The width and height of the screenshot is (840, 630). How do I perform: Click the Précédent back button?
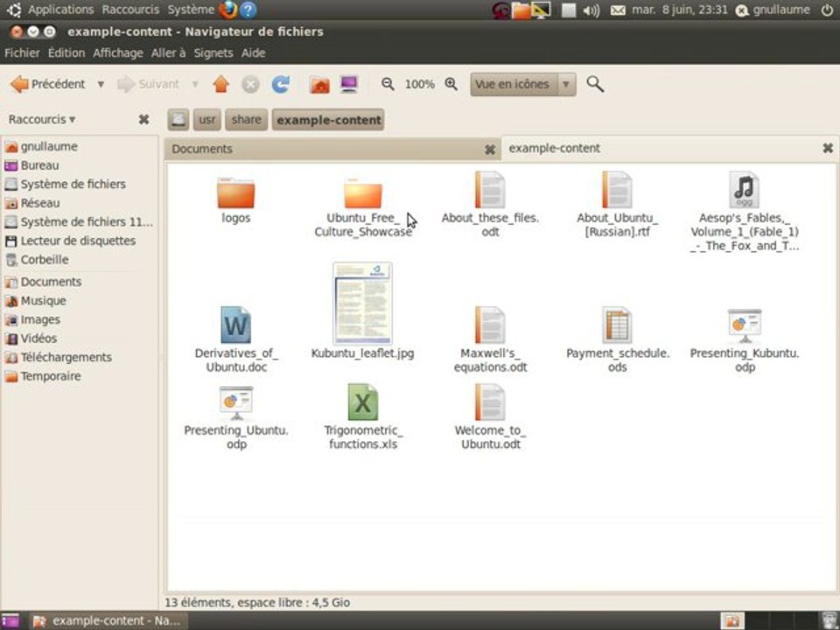click(47, 84)
